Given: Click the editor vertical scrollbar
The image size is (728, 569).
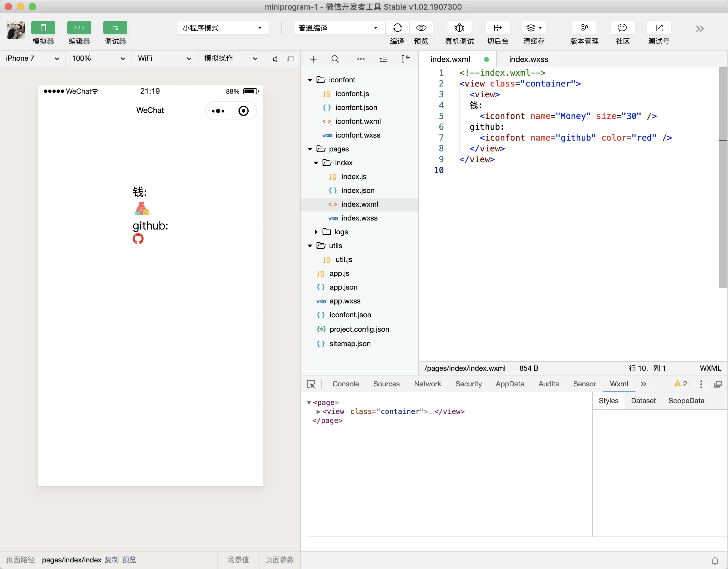Looking at the screenshot, I should click(723, 177).
